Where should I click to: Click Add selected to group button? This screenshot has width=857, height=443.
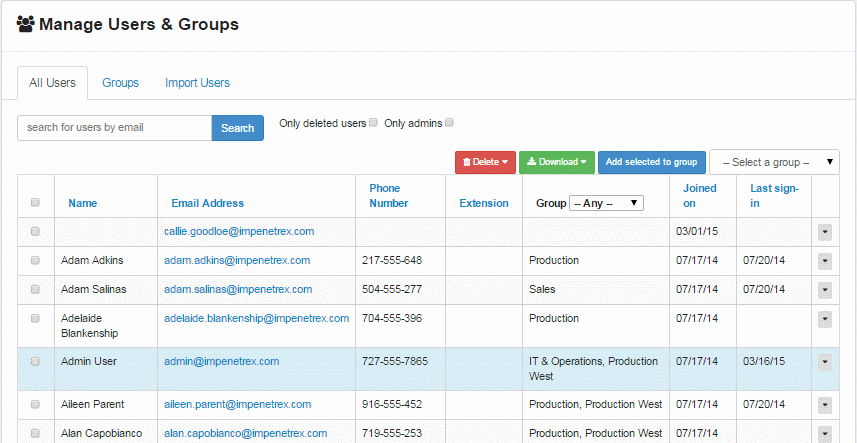point(651,162)
